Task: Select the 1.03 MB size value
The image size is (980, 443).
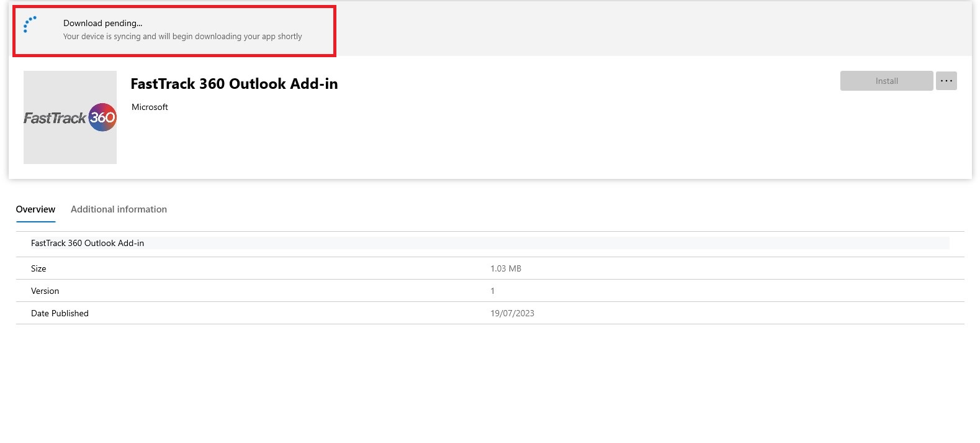Action: (x=506, y=268)
